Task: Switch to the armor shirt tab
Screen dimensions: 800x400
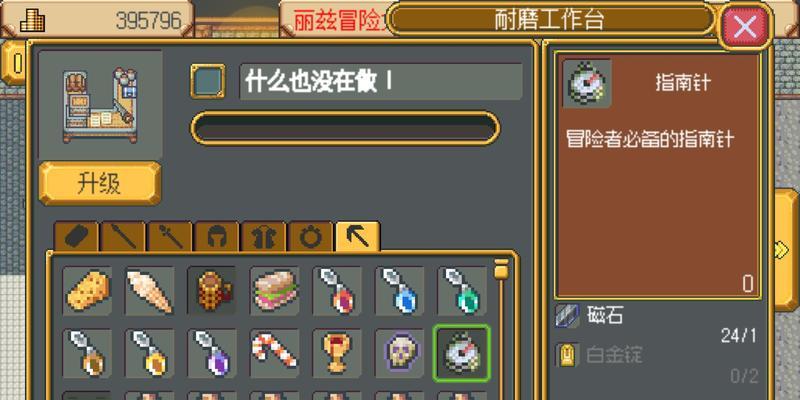Action: coord(264,237)
